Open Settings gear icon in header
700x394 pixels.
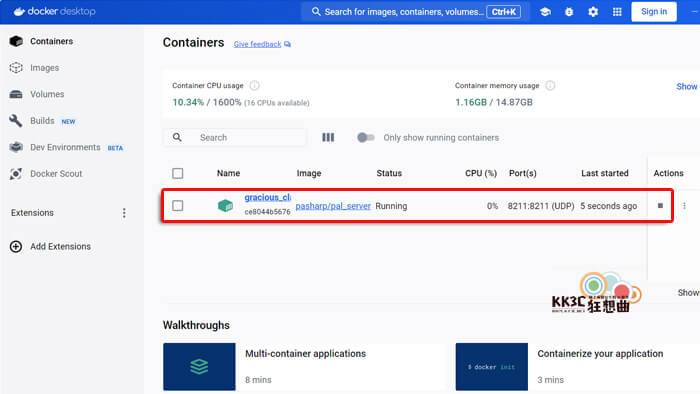(x=593, y=12)
